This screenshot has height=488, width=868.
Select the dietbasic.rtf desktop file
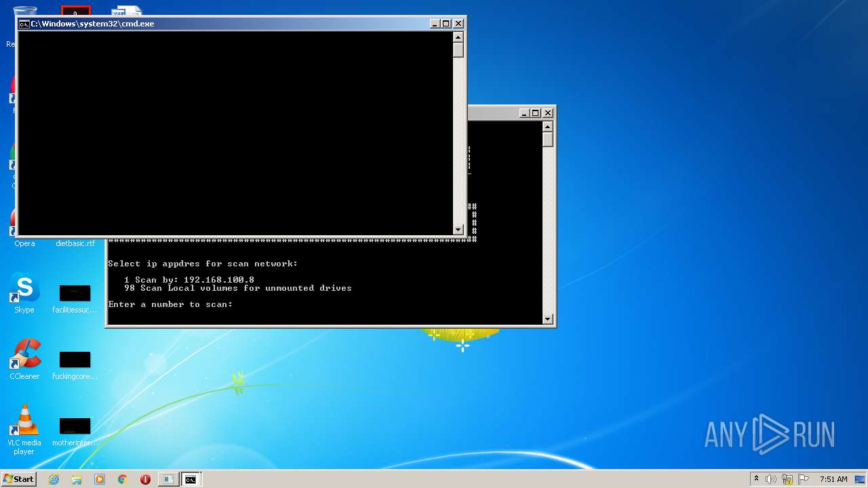point(75,243)
